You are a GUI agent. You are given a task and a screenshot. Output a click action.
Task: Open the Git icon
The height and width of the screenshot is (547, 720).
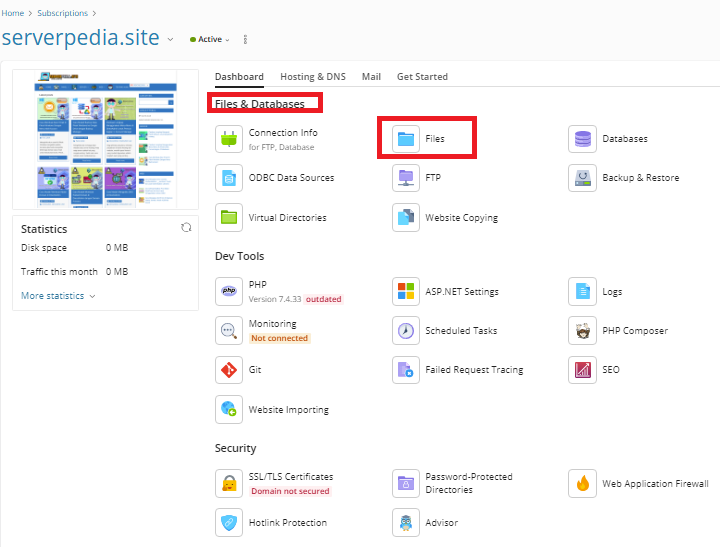[229, 370]
